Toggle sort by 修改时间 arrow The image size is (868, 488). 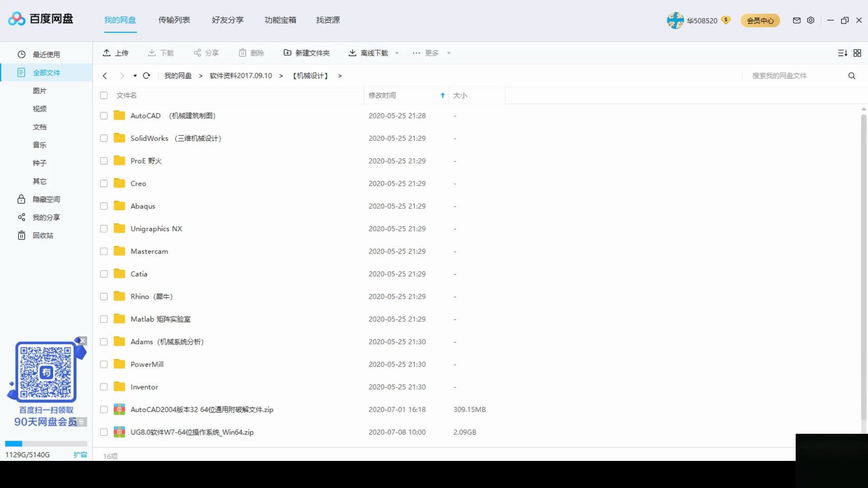443,95
